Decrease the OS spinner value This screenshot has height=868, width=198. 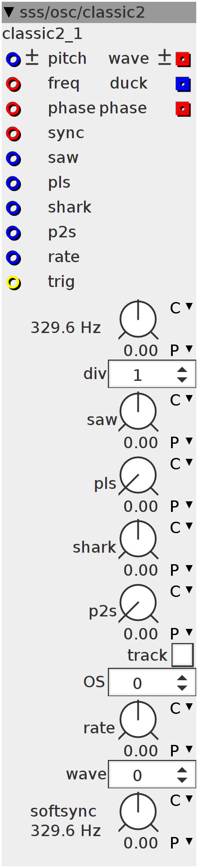[x=182, y=688]
